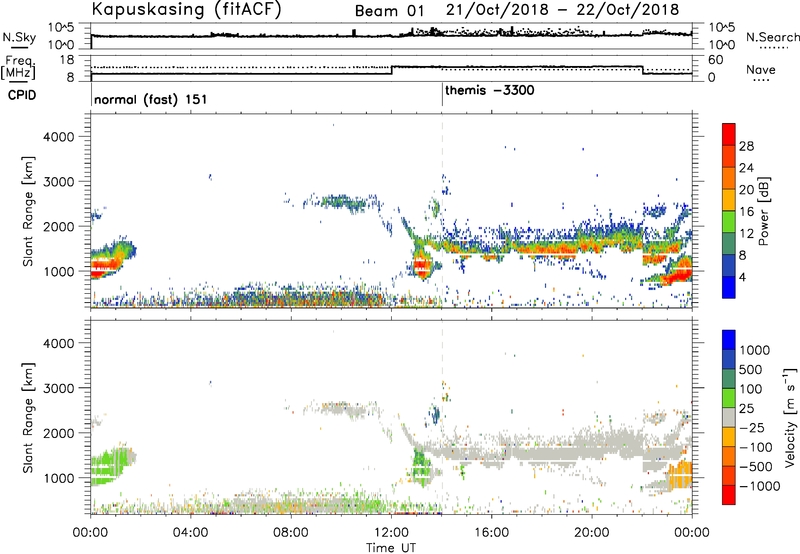Image resolution: width=800 pixels, height=554 pixels.
Task: Click the 'Velocity [m s-1]' color bar label
Action: pos(790,417)
